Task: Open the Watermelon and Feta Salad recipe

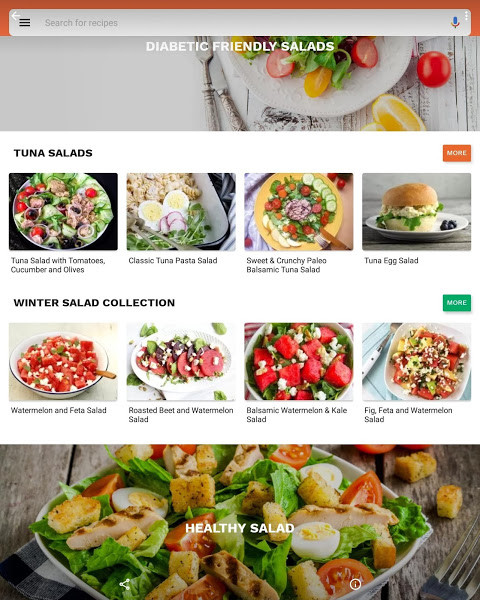Action: tap(63, 362)
